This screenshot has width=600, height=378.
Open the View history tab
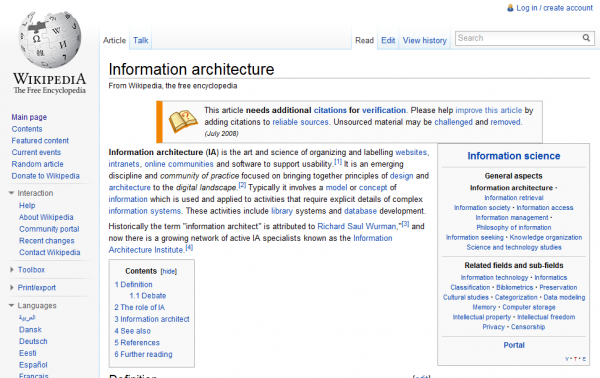(x=425, y=40)
